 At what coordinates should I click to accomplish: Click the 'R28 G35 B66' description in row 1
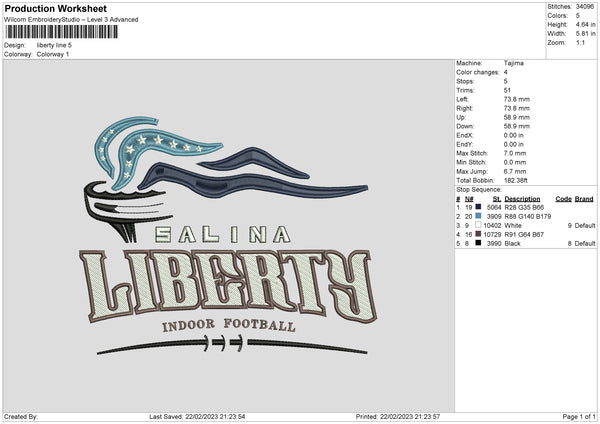point(524,207)
